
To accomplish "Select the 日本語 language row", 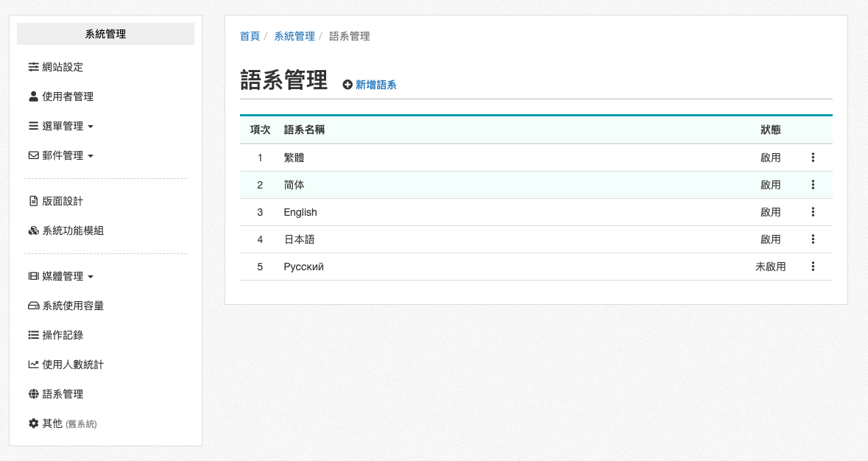I will tap(299, 239).
